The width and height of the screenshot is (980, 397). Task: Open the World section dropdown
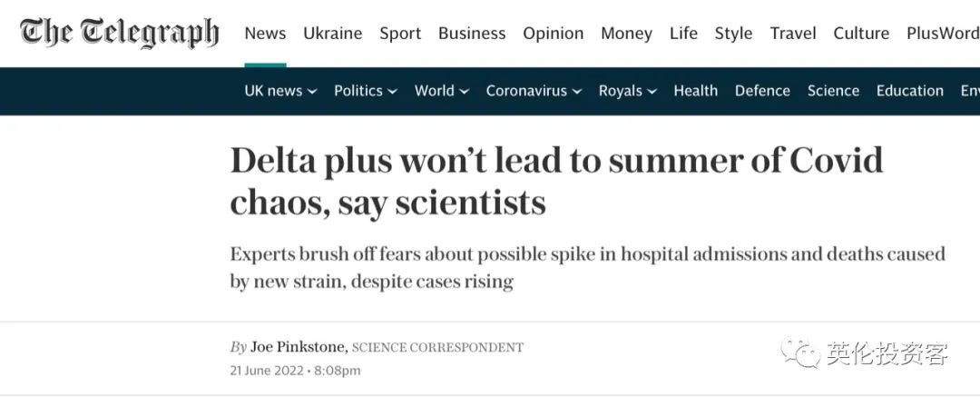point(441,91)
